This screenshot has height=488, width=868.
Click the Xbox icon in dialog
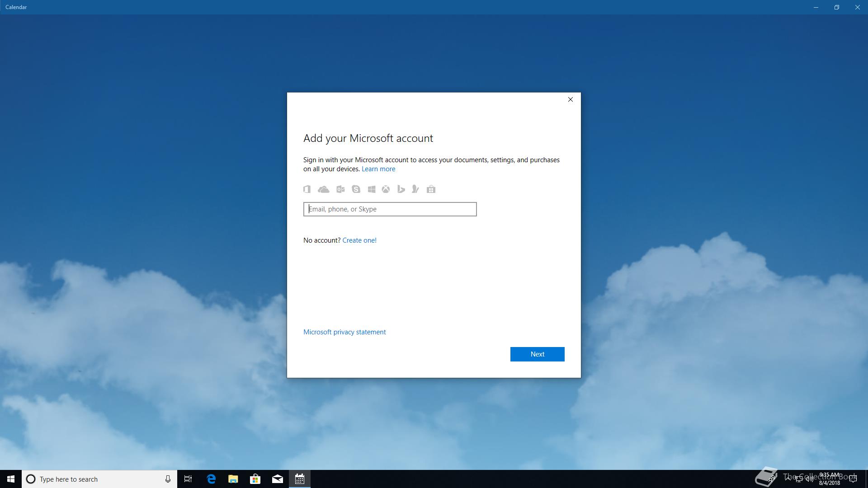(x=386, y=189)
